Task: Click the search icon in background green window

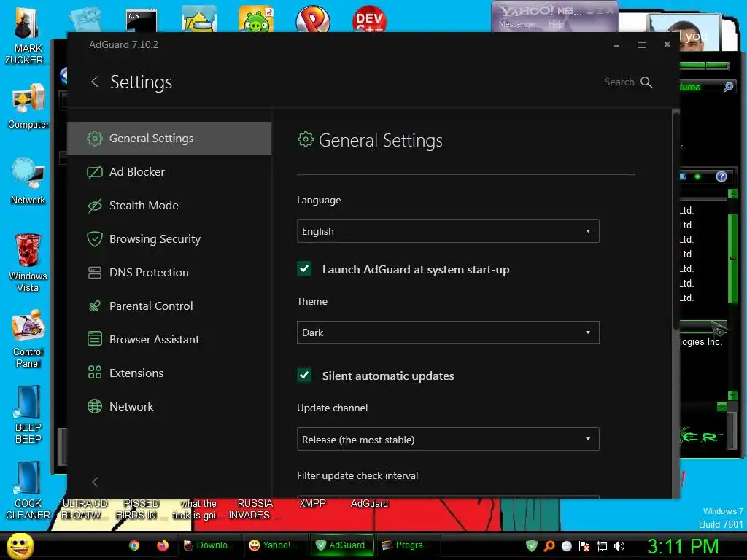Action: (728, 87)
